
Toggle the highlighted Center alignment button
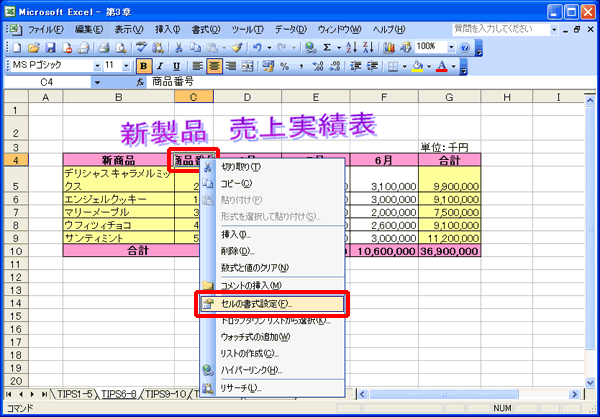215,67
